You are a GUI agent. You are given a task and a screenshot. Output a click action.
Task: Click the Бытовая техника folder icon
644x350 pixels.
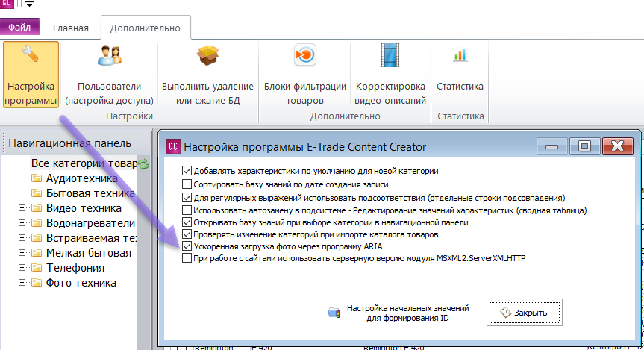click(x=37, y=193)
